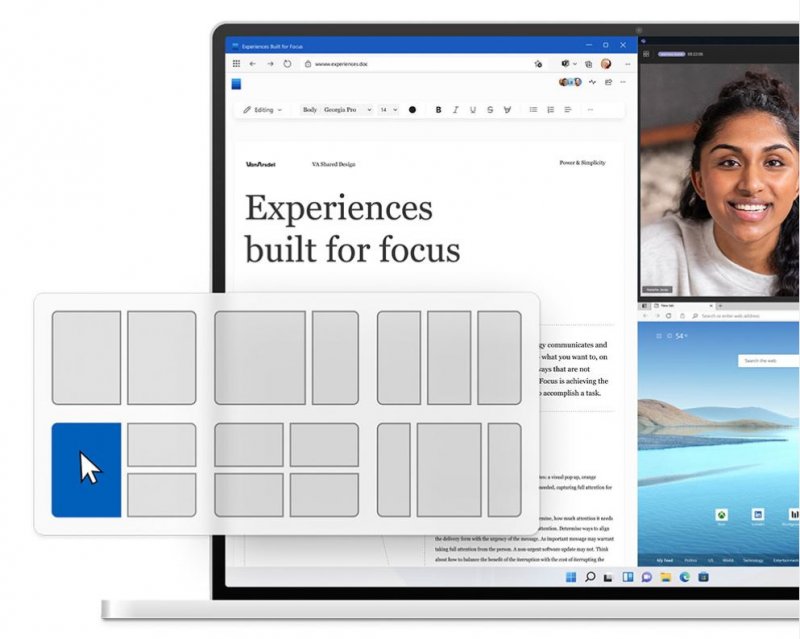Apply strikethrough formatting

(x=490, y=110)
